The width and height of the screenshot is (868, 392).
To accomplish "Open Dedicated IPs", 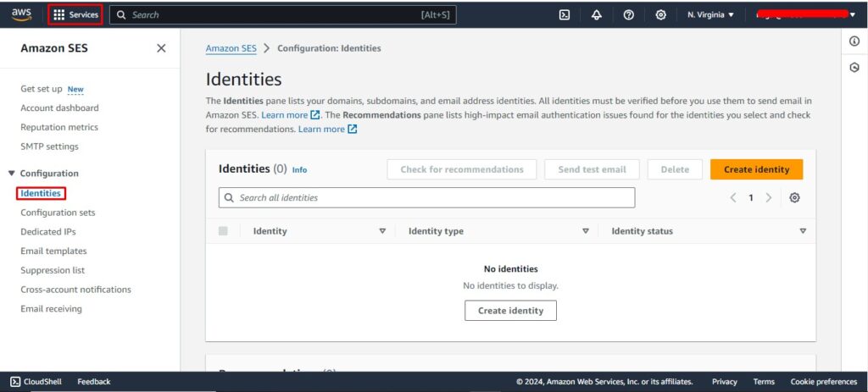I will point(48,232).
